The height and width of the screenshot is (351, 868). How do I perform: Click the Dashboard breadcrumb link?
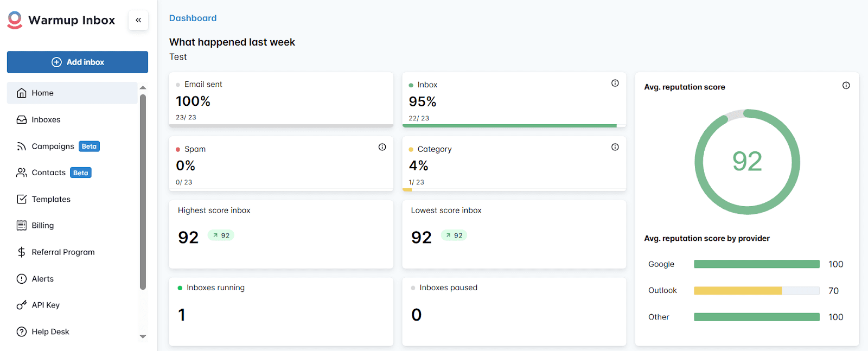coord(193,18)
